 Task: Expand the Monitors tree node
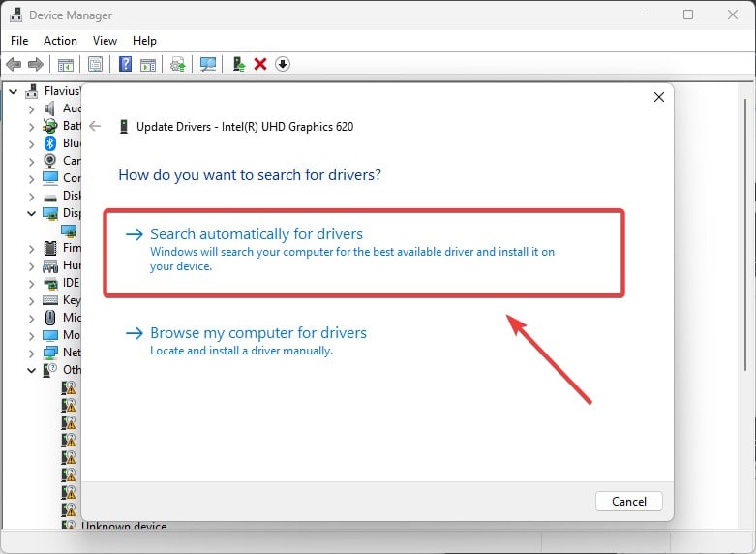[31, 335]
